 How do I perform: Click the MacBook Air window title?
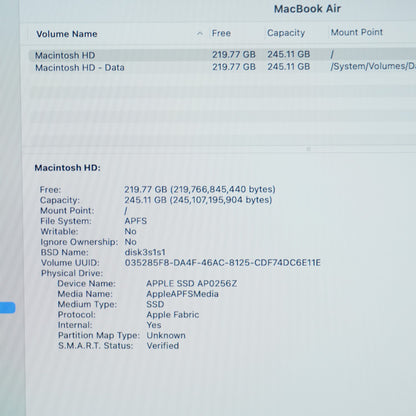(x=307, y=9)
